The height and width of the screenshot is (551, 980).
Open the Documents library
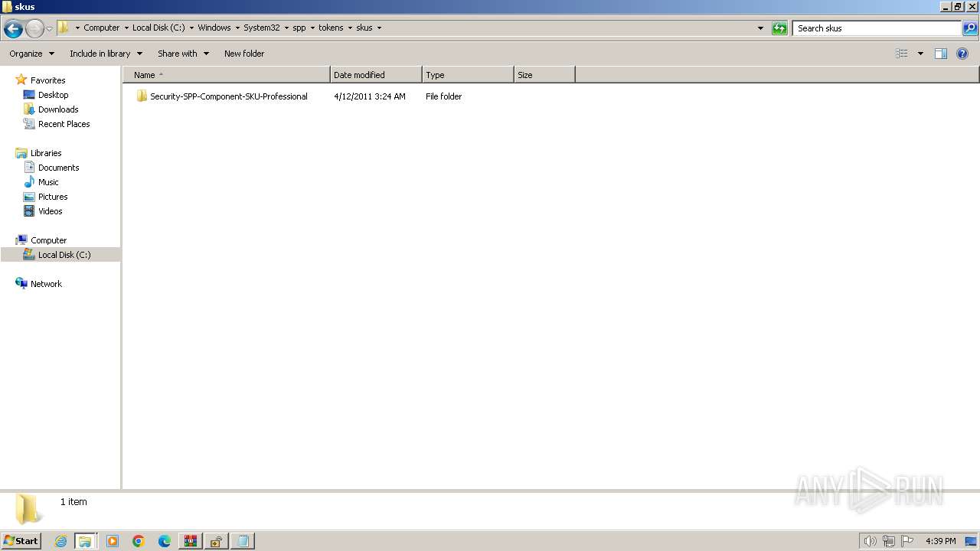[x=58, y=168]
